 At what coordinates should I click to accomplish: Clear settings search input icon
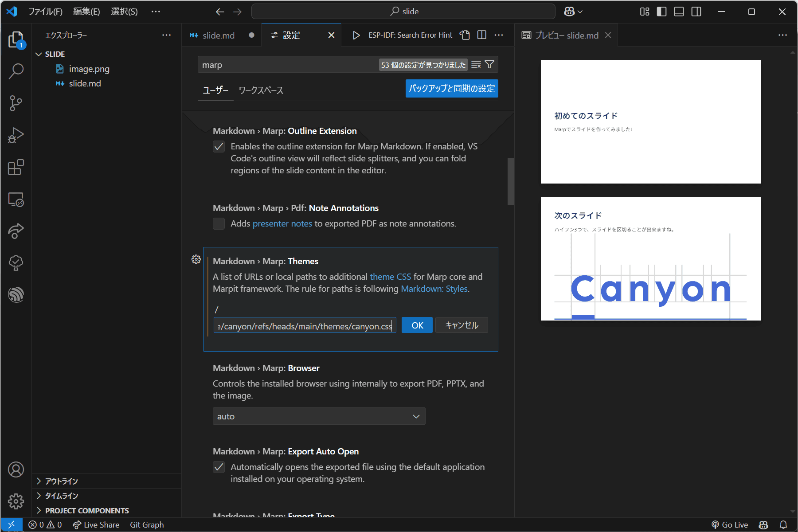(x=476, y=65)
